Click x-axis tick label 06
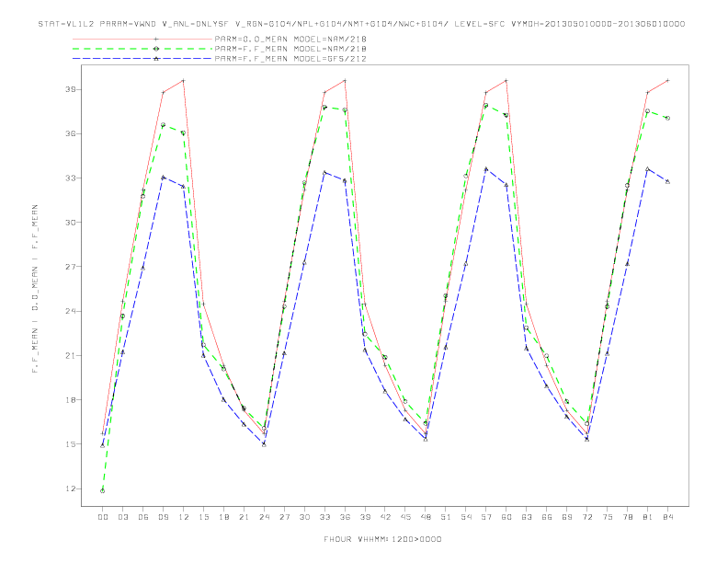Viewport: 728px width, 563px height. 143,517
